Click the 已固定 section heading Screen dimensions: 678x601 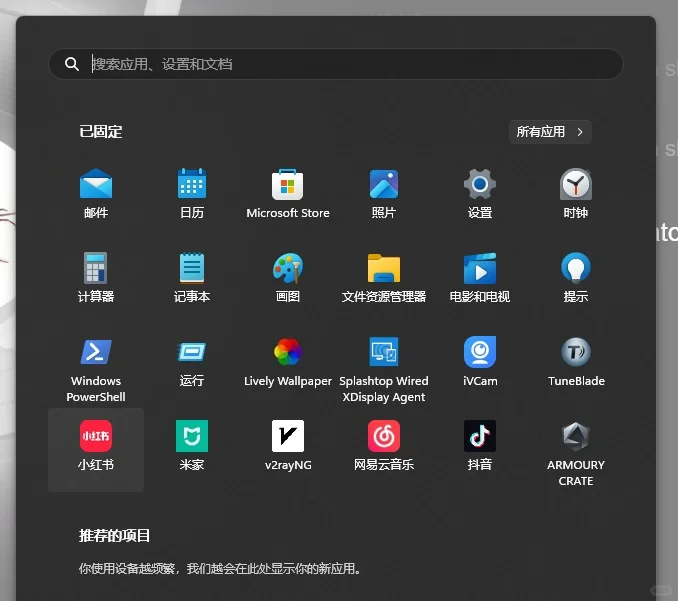(x=100, y=131)
